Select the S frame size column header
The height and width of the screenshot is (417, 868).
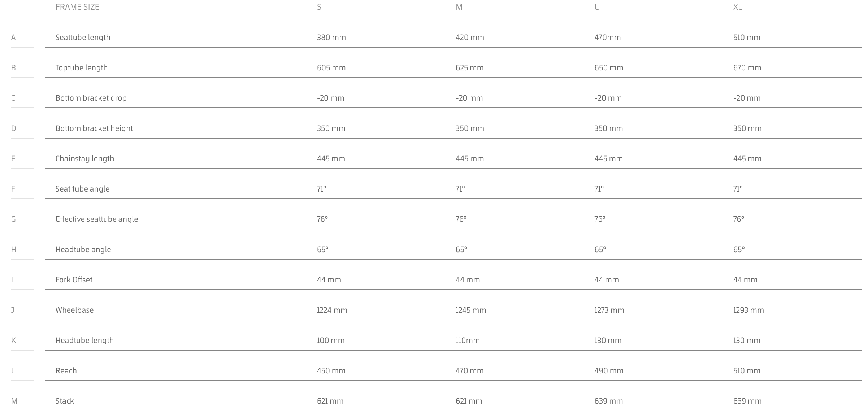coord(319,7)
